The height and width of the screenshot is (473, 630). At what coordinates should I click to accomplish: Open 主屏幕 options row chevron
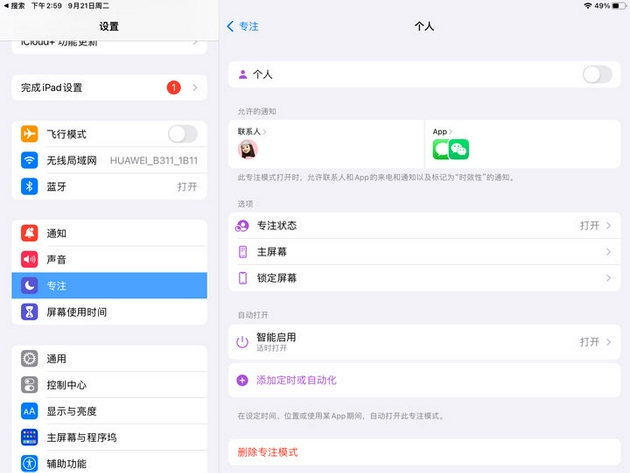609,252
